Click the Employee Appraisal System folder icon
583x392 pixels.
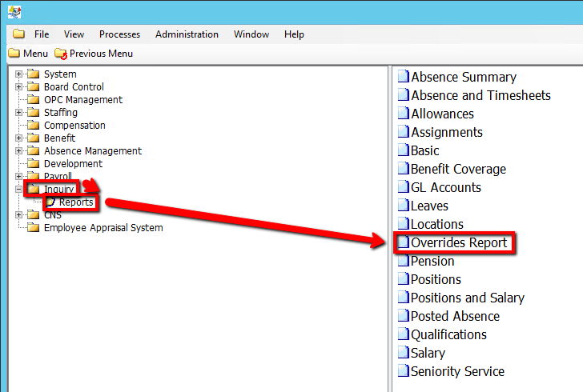point(33,228)
